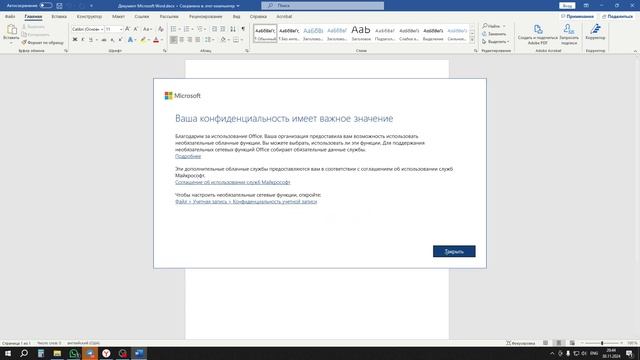Open Yandex browser from taskbar

click(106, 353)
